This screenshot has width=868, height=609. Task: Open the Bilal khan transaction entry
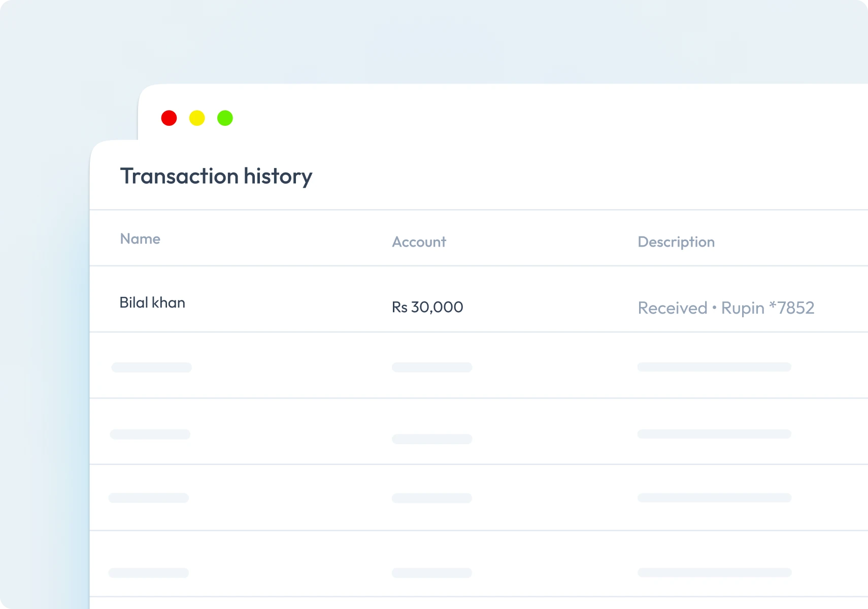(152, 303)
